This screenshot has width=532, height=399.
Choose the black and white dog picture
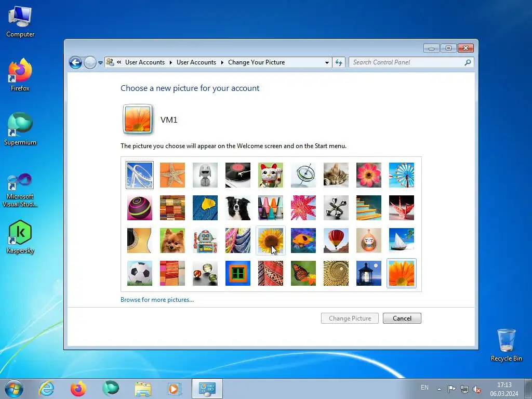(238, 208)
